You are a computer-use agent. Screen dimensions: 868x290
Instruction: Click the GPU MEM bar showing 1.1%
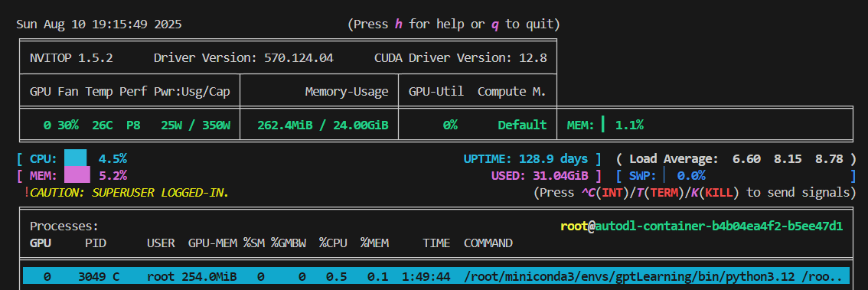(x=605, y=125)
